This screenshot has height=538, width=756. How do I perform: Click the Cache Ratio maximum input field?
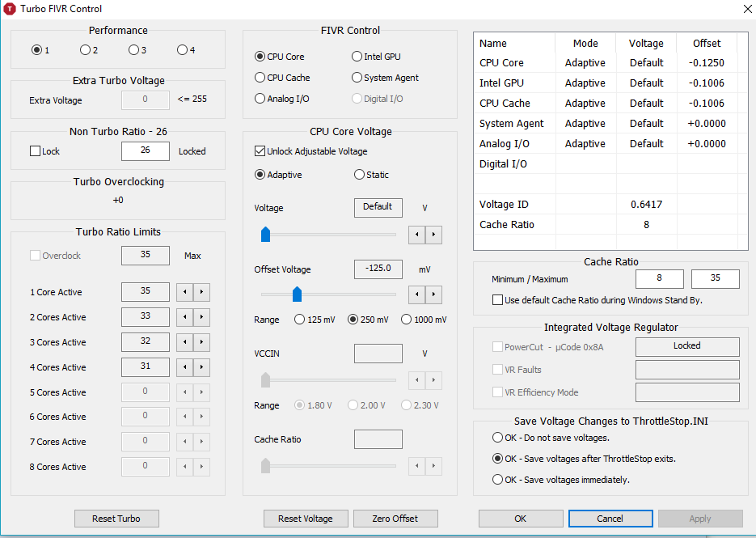point(715,279)
